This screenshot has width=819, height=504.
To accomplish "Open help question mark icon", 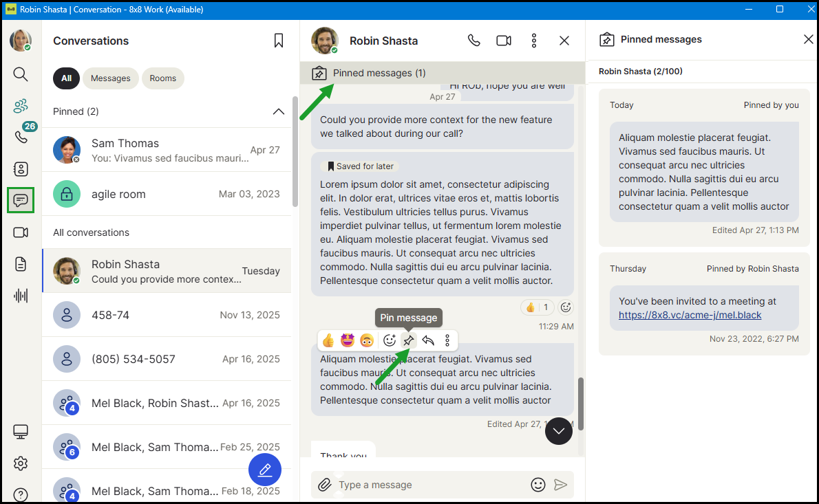I will coord(21,494).
